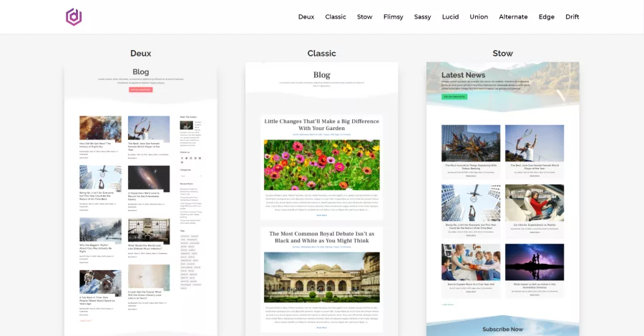Click the green newsletter button in Stow preview
The height and width of the screenshot is (336, 644).
pos(454,97)
